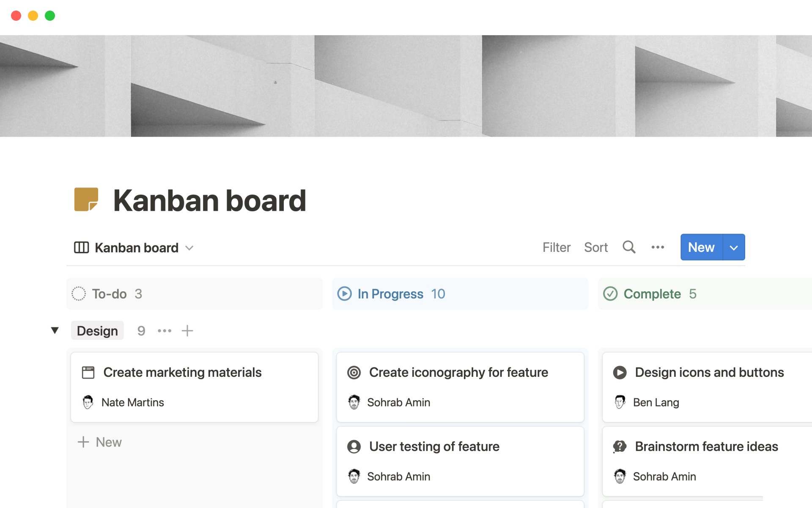Click the Complete checkmark icon
Image resolution: width=812 pixels, height=508 pixels.
pyautogui.click(x=611, y=294)
